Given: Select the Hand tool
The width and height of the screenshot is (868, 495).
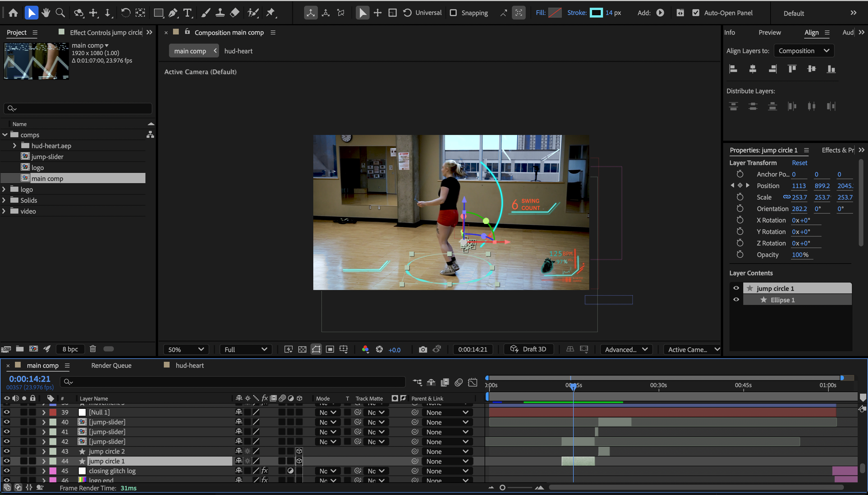Looking at the screenshot, I should pos(46,13).
